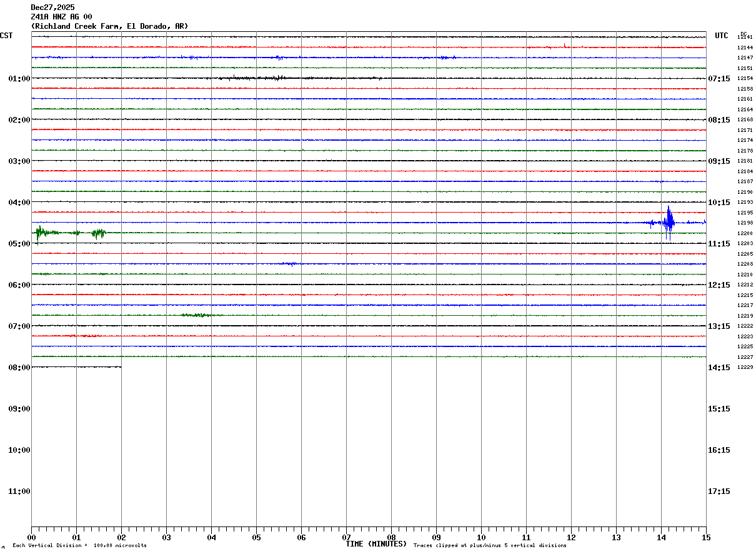Select the 07:00 CST time label
Image resolution: width=756 pixels, height=554 pixels.
click(x=19, y=326)
